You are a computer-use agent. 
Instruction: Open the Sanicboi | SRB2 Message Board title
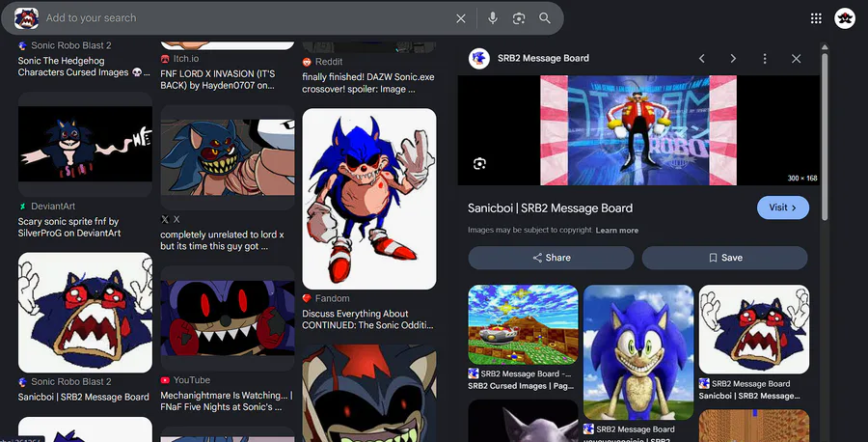[x=550, y=208]
